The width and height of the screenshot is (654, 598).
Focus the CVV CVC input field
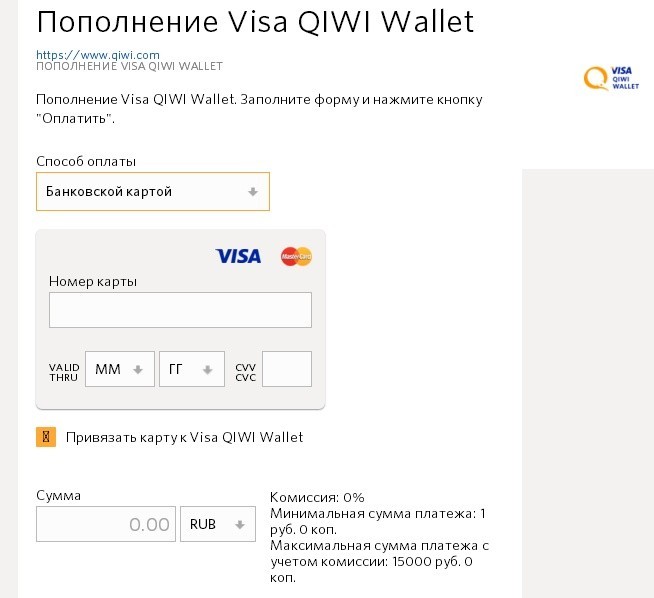pyautogui.click(x=287, y=369)
